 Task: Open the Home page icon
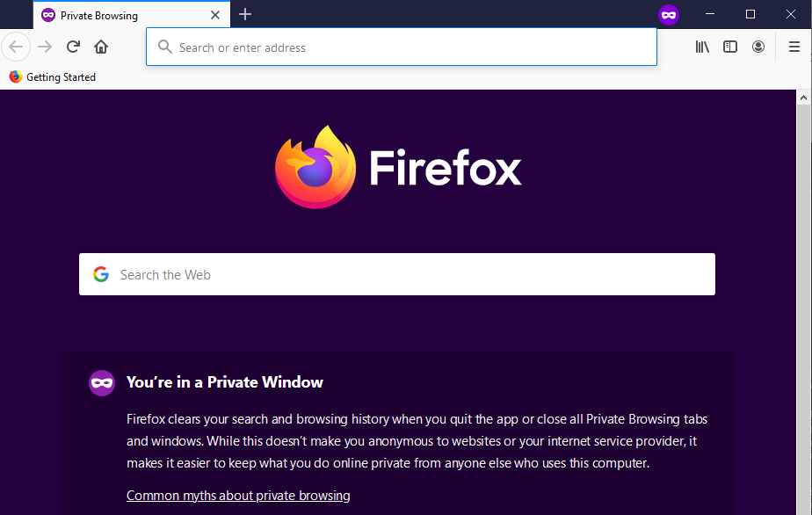click(x=100, y=46)
